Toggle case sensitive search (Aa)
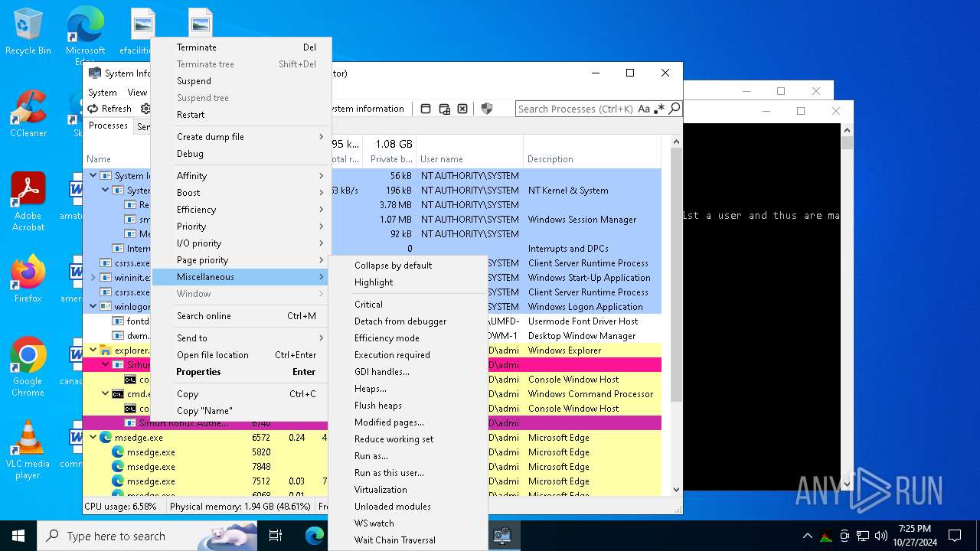980x551 pixels. (x=644, y=109)
